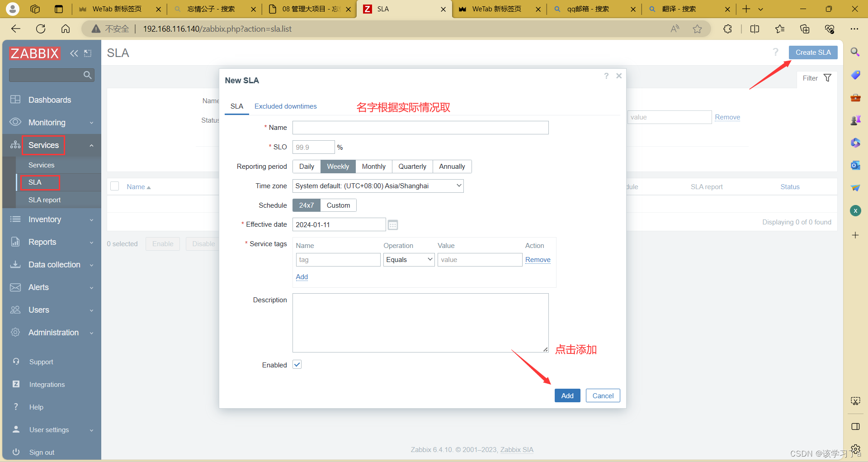The width and height of the screenshot is (868, 462).
Task: Select Monthly reporting period
Action: click(374, 167)
